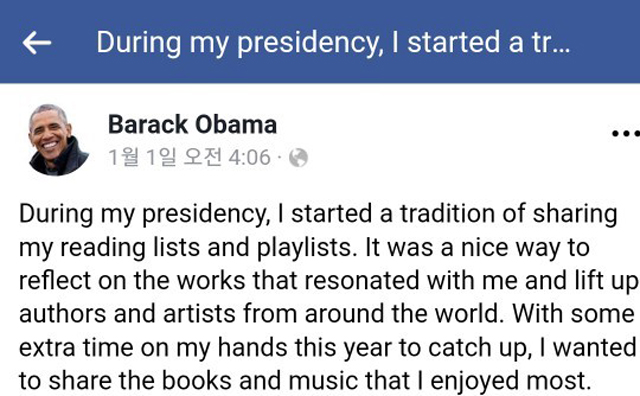Click the words 'enjoyed most' ending the post
The width and height of the screenshot is (640, 396).
[x=511, y=382]
